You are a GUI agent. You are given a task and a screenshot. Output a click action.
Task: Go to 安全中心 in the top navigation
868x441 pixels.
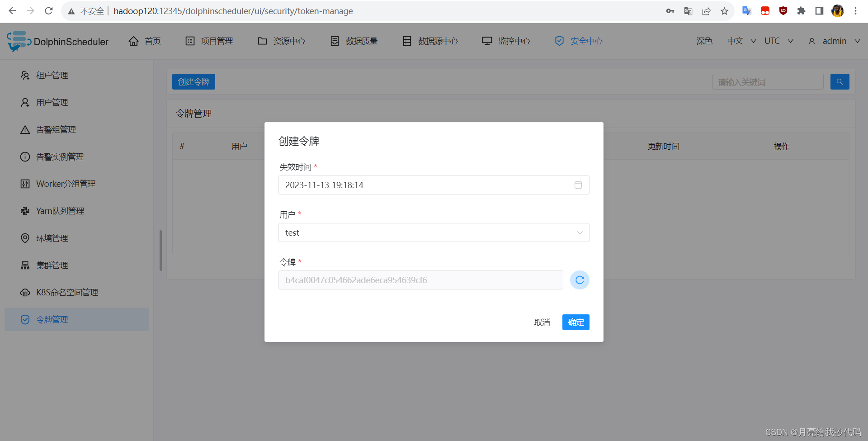coord(579,41)
